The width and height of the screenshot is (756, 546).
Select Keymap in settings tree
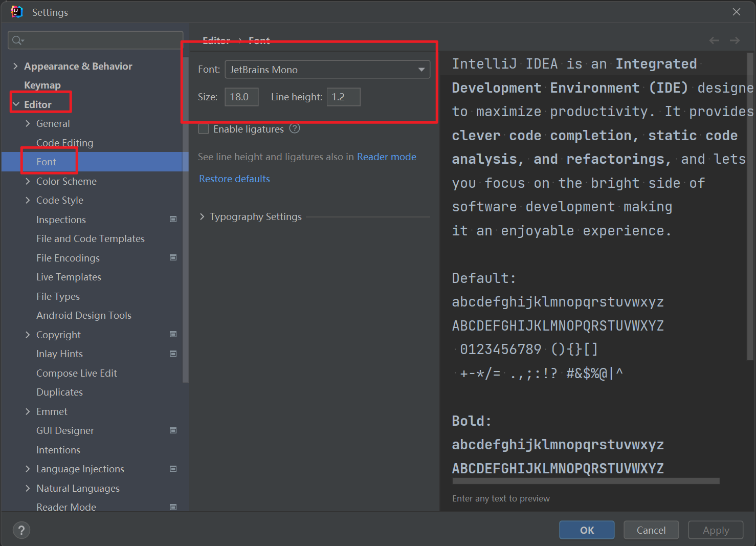click(42, 85)
